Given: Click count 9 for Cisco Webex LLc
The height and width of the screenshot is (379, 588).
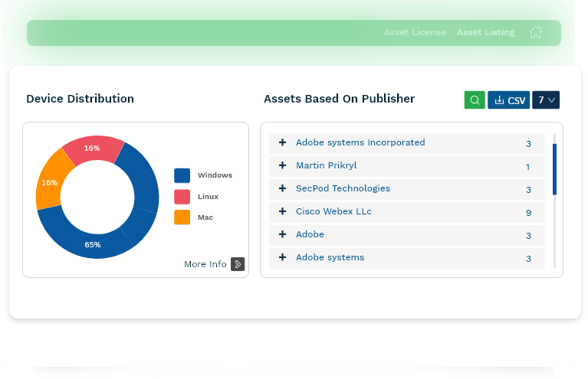Looking at the screenshot, I should (528, 213).
